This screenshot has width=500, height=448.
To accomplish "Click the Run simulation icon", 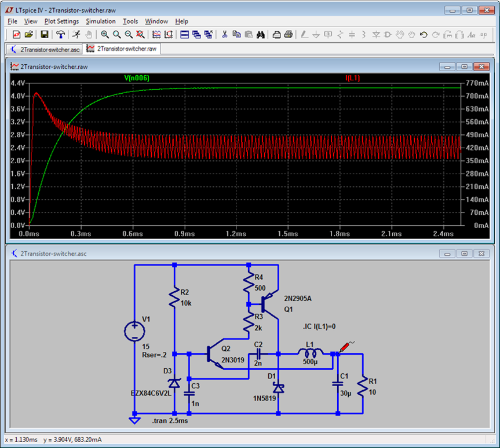I will (x=76, y=35).
